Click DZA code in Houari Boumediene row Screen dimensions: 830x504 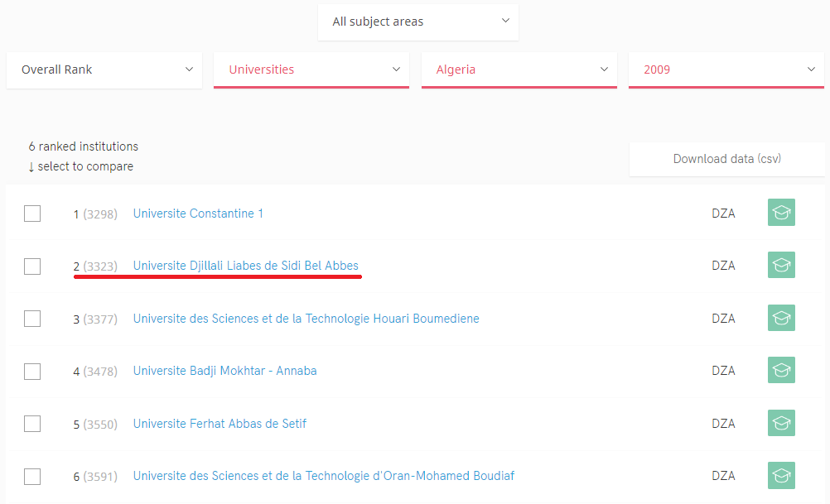[723, 319]
